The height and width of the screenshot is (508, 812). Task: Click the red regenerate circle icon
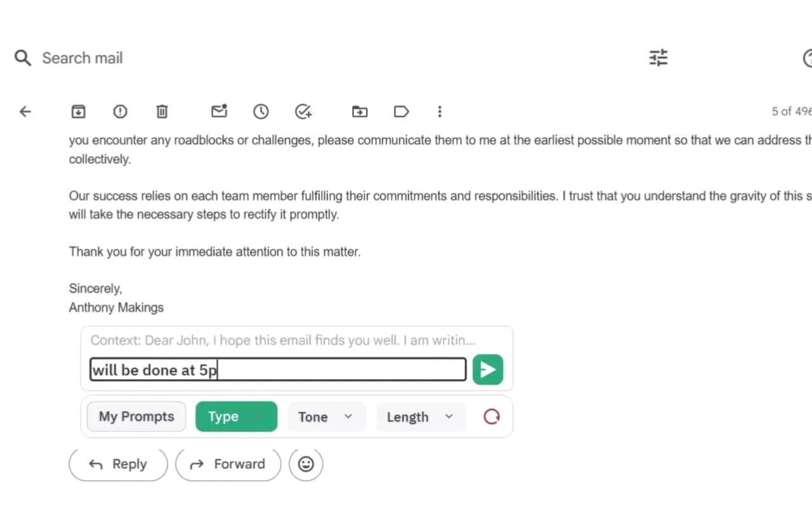pyautogui.click(x=492, y=417)
